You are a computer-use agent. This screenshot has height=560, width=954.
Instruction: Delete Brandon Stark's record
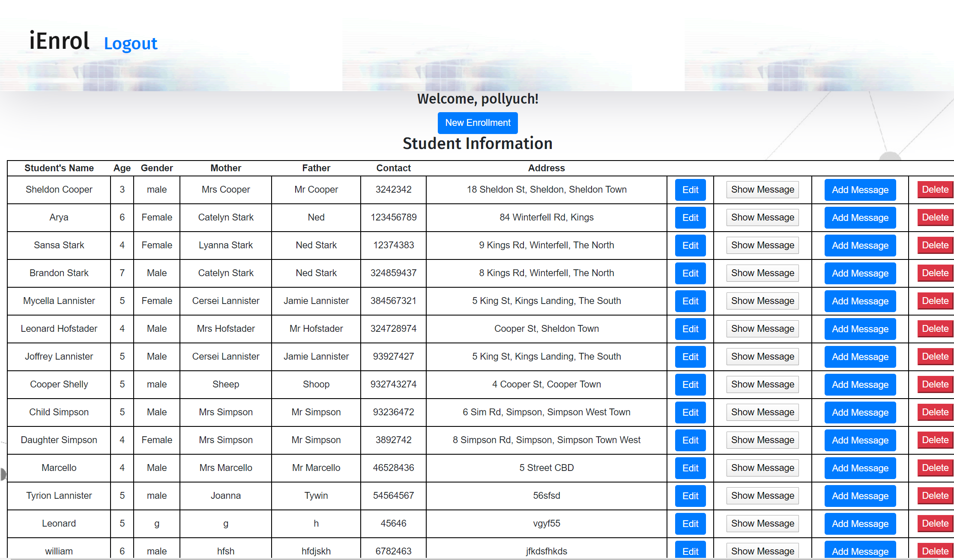pyautogui.click(x=935, y=273)
